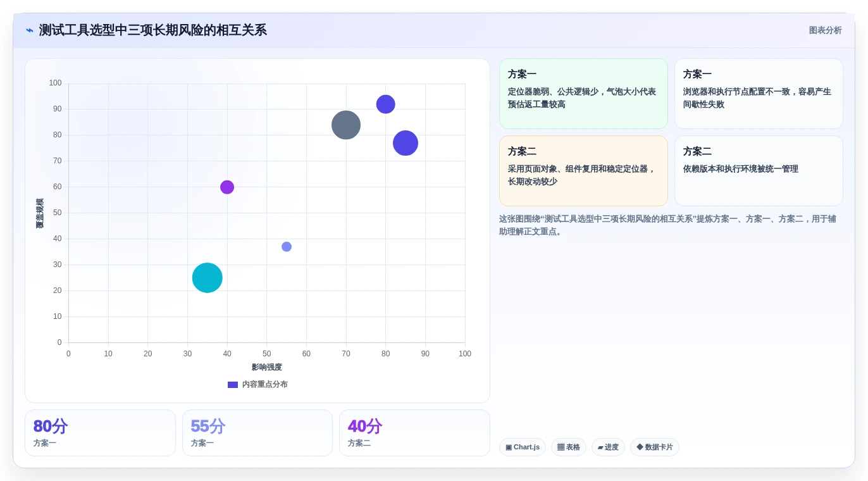This screenshot has height=481, width=868.
Task: Click the topmost indigo bubble at x=80
Action: tap(386, 104)
